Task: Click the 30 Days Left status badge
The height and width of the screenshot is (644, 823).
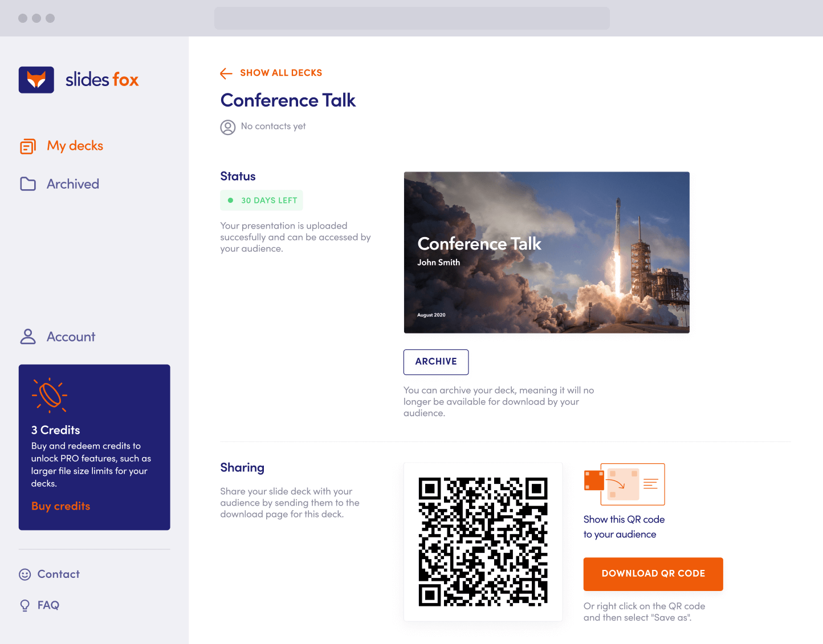Action: (x=262, y=201)
